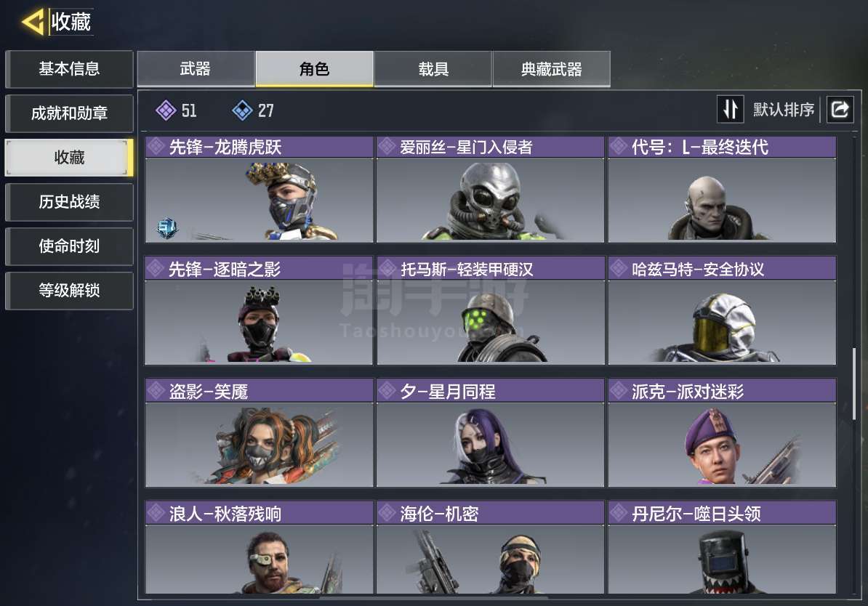Go to 成就和勋章 section
The image size is (868, 606).
click(x=69, y=113)
